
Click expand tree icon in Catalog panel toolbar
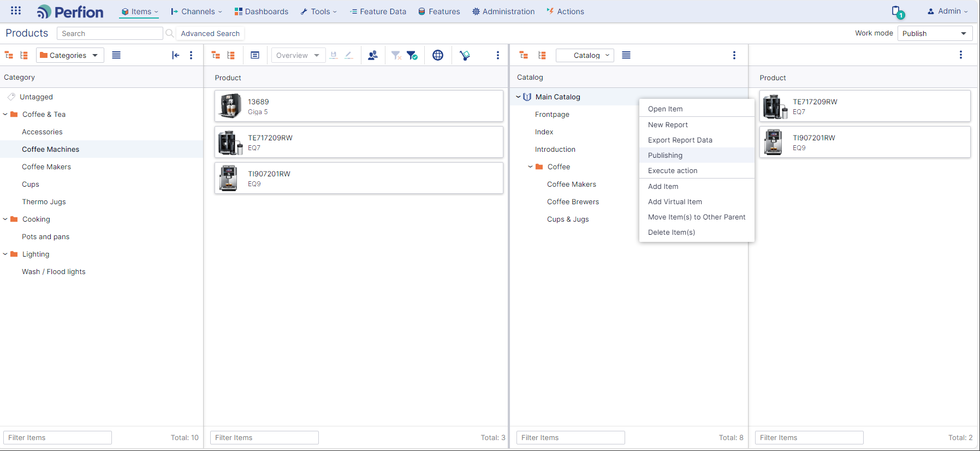point(542,55)
